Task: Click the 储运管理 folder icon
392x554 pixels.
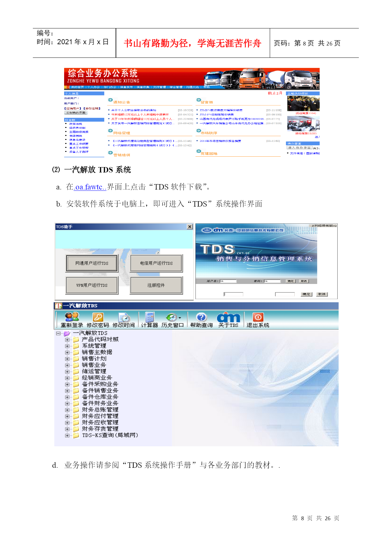Action: [x=76, y=371]
